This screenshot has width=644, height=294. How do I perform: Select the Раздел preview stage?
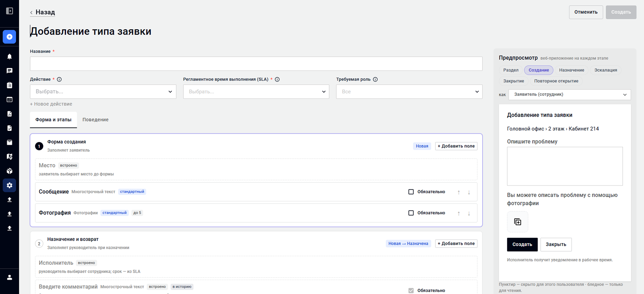(511, 70)
